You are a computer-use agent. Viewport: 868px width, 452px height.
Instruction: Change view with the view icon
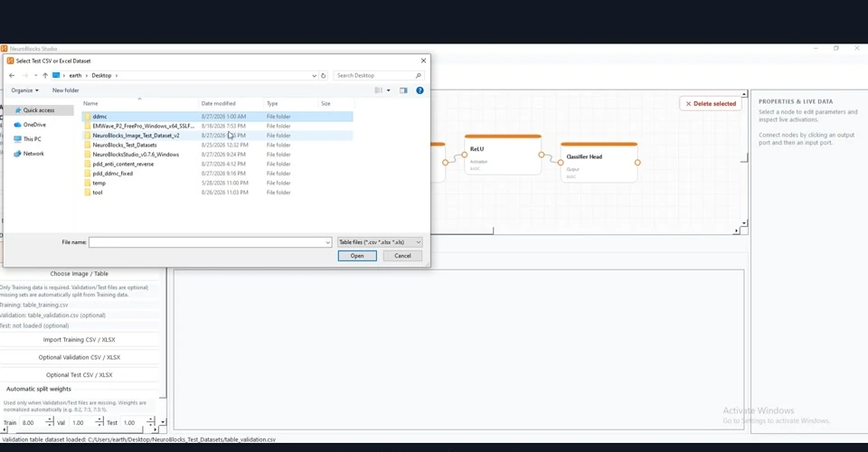(x=379, y=90)
